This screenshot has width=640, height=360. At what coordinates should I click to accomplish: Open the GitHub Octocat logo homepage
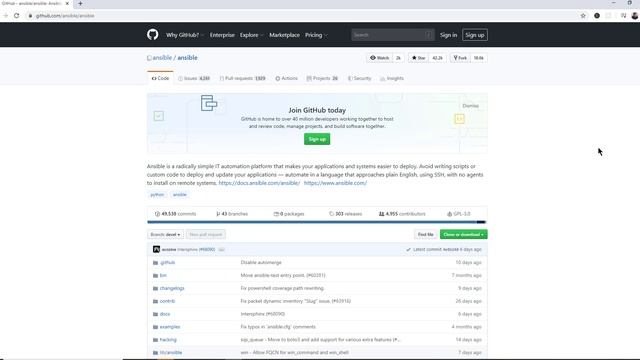(x=153, y=35)
